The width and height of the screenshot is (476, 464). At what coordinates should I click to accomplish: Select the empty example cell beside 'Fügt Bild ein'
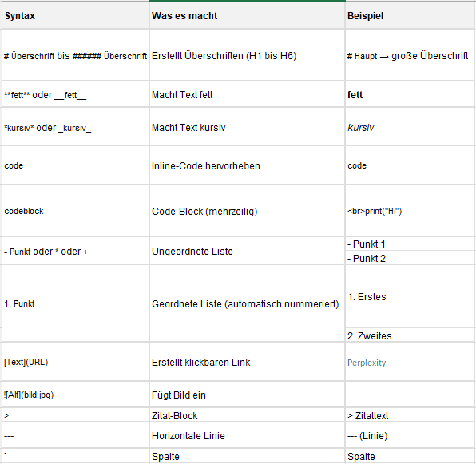[411, 395]
